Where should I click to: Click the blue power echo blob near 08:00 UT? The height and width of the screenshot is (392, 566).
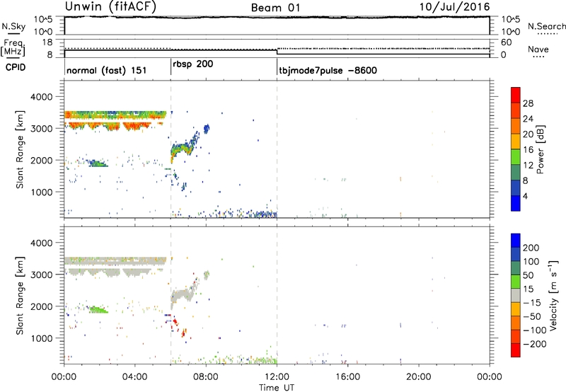[x=207, y=129]
